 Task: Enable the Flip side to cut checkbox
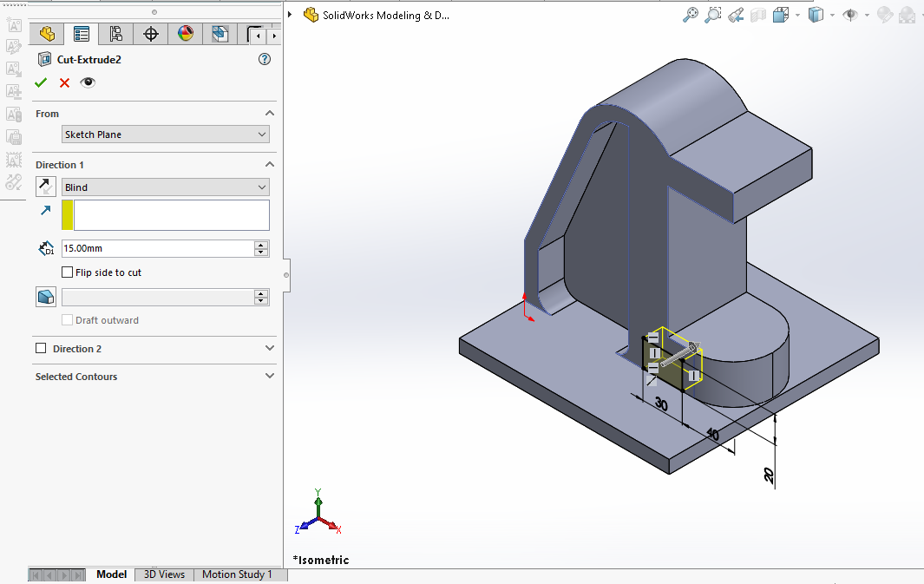pos(68,272)
